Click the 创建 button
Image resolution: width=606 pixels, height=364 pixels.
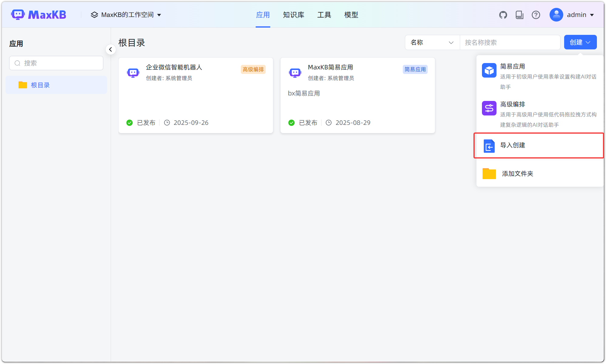tap(580, 42)
